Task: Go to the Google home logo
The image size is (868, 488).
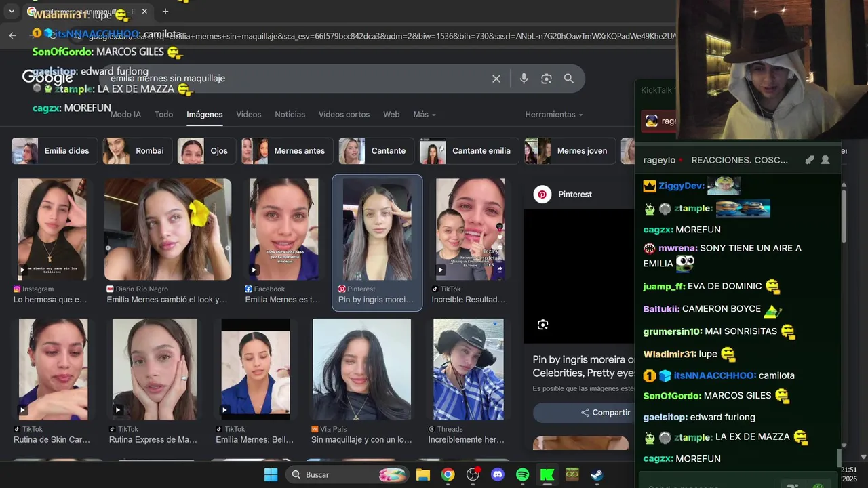Action: point(47,77)
